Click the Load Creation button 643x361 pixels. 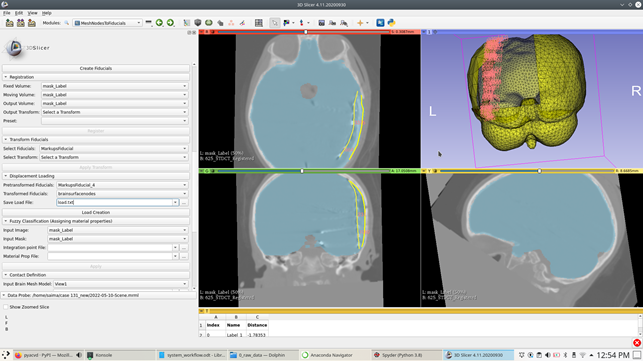point(96,212)
